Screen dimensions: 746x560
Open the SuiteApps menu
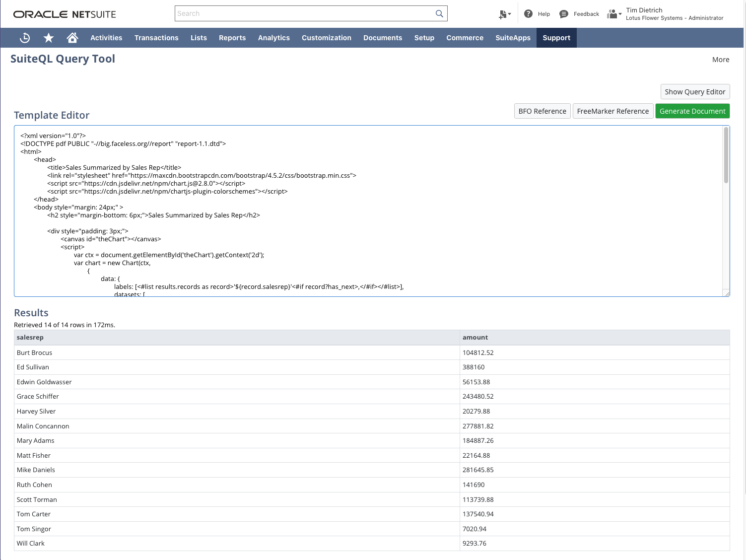[513, 38]
